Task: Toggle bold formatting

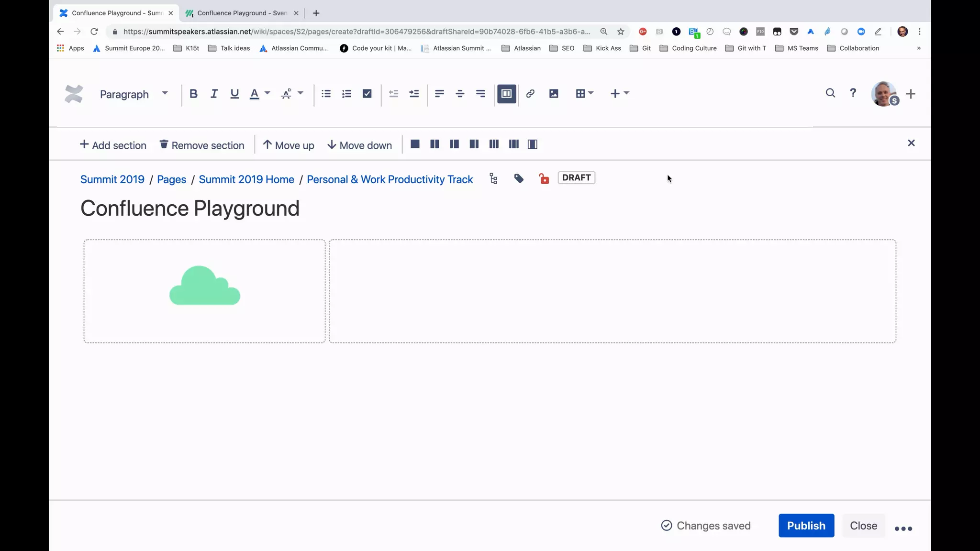Action: point(193,94)
